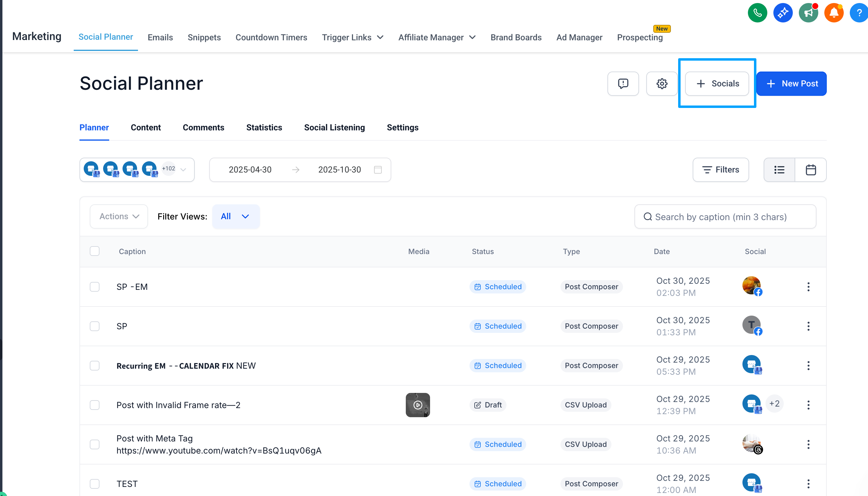Switch to the Statistics tab
868x496 pixels.
(x=264, y=127)
